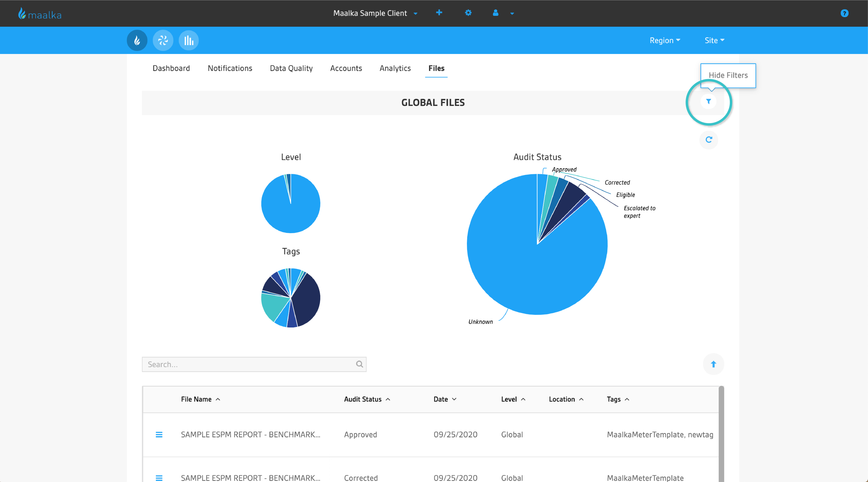868x482 pixels.
Task: Select the bar chart icon
Action: [189, 40]
